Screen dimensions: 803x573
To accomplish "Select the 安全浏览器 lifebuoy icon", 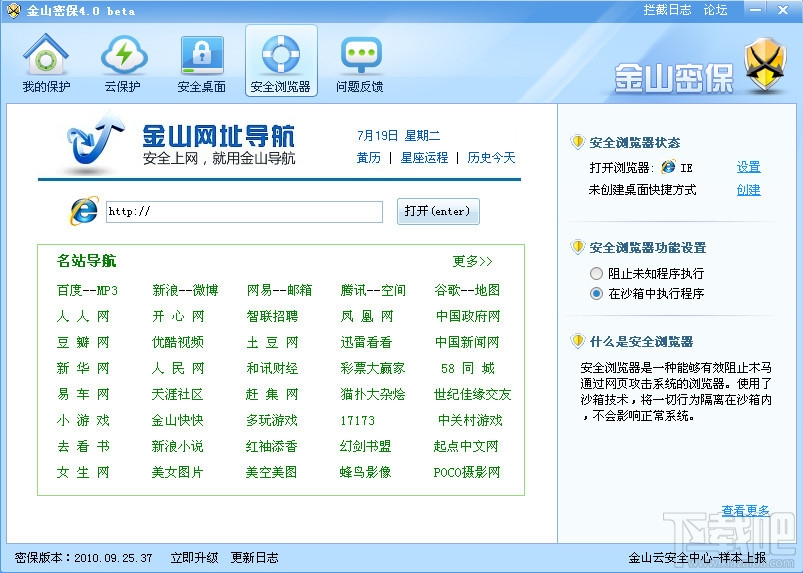I will (281, 54).
